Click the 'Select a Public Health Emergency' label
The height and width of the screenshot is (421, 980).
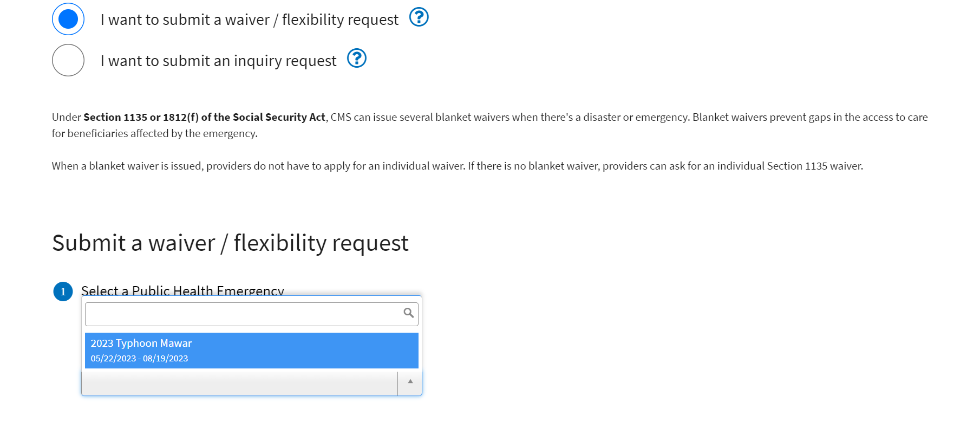pos(182,291)
